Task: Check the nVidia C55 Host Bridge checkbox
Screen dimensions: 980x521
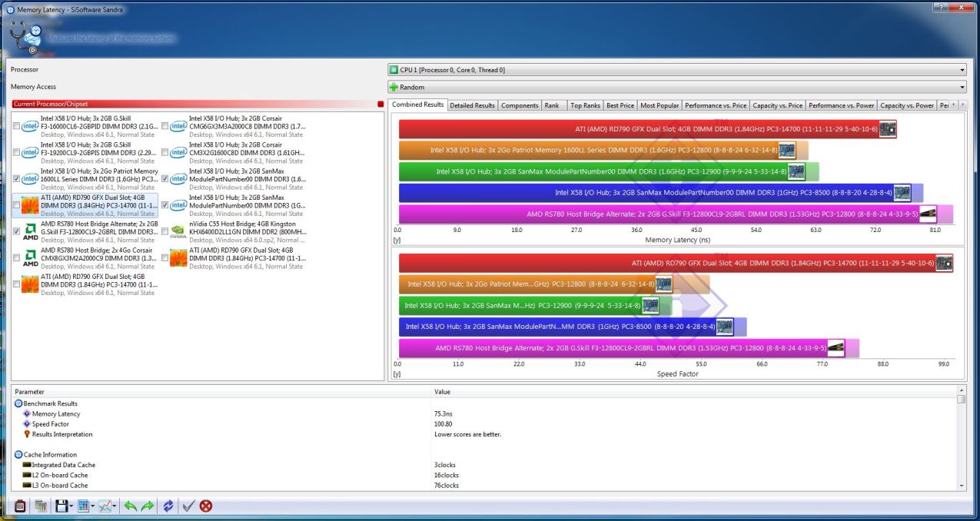Action: click(165, 231)
